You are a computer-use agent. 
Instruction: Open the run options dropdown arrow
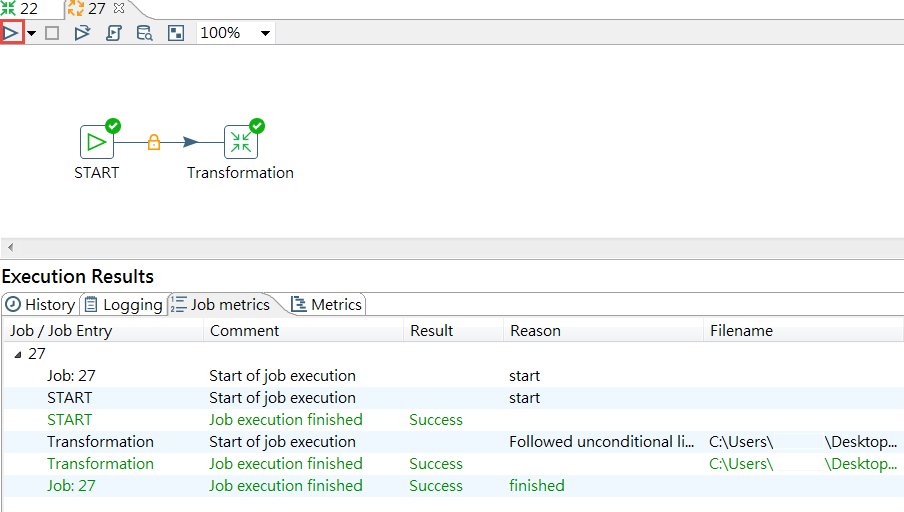(32, 33)
